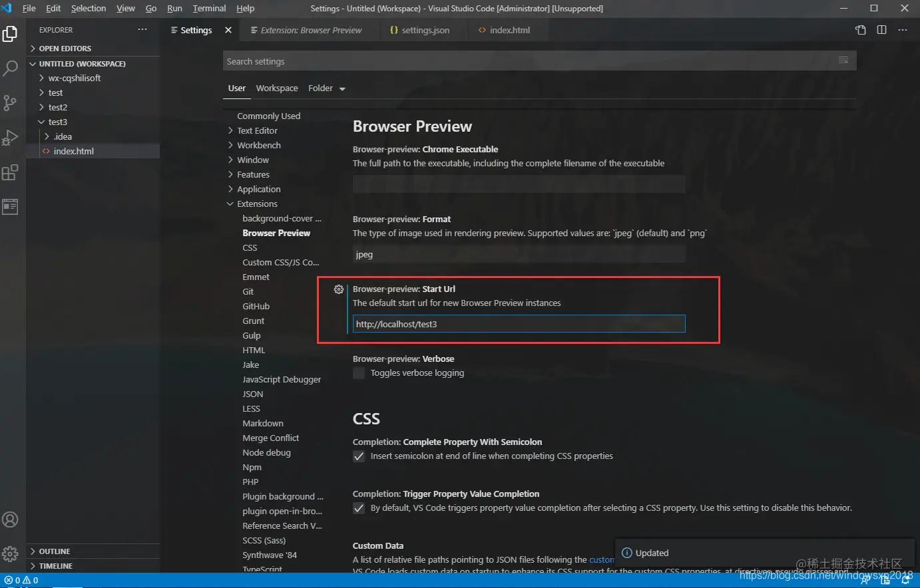The width and height of the screenshot is (920, 588).
Task: Select Emmet in extensions settings list
Action: 256,277
